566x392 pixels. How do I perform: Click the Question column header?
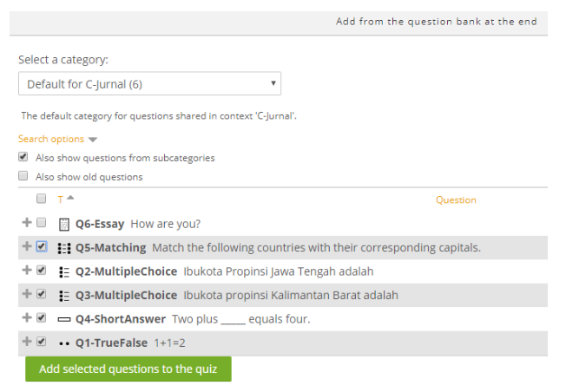456,200
